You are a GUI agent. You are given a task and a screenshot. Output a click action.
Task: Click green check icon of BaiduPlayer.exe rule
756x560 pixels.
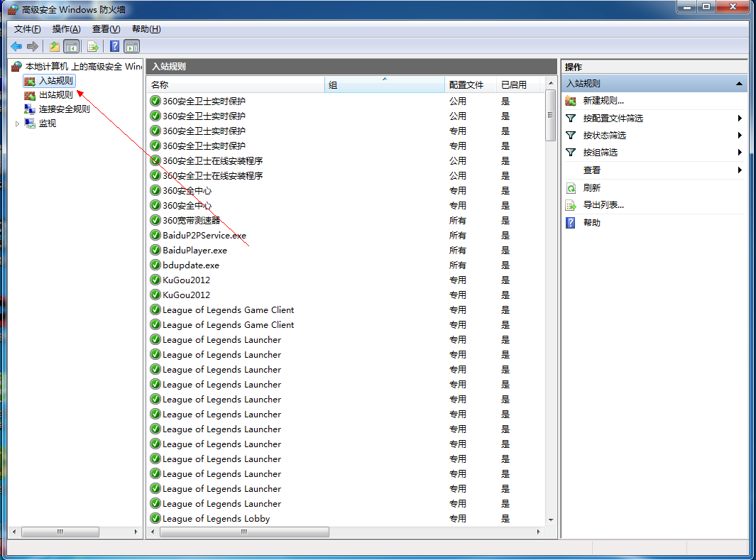click(x=155, y=250)
